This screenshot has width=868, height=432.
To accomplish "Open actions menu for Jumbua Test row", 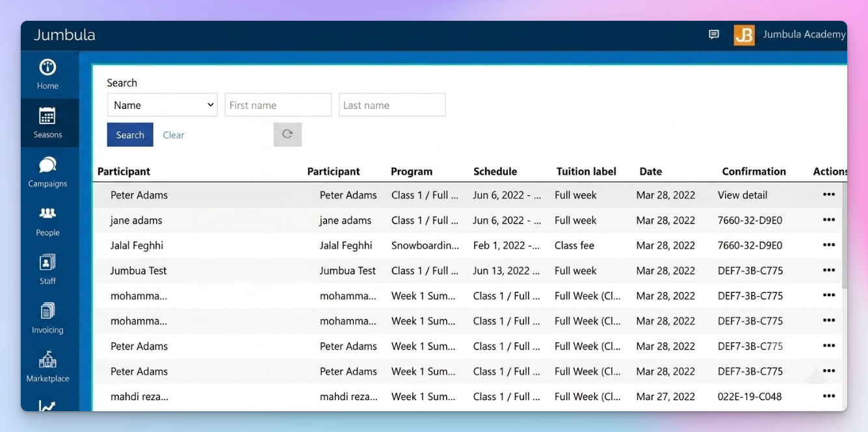I will pyautogui.click(x=828, y=271).
